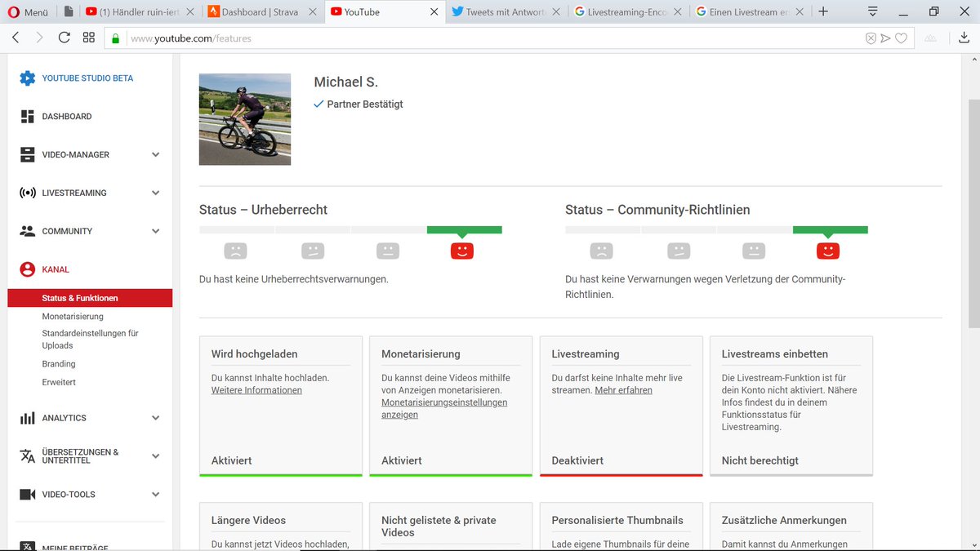980x551 pixels.
Task: Expand the LIVESTREAMING chevron
Action: point(156,193)
